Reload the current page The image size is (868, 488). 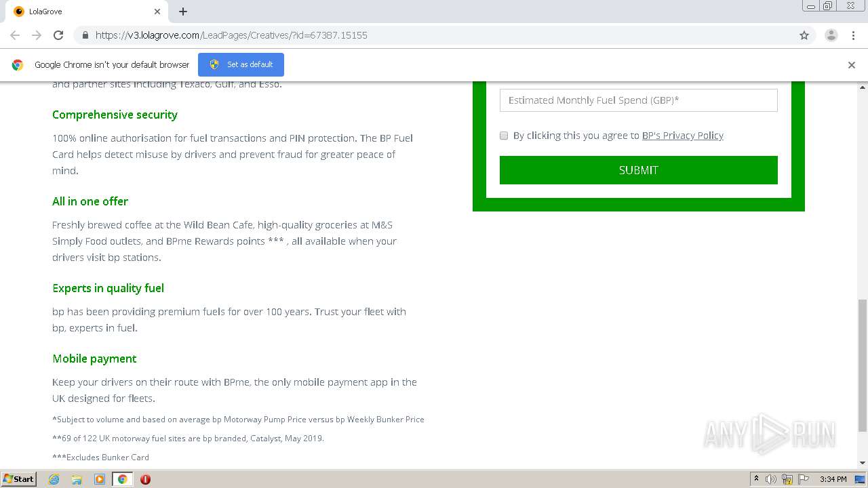pos(58,35)
